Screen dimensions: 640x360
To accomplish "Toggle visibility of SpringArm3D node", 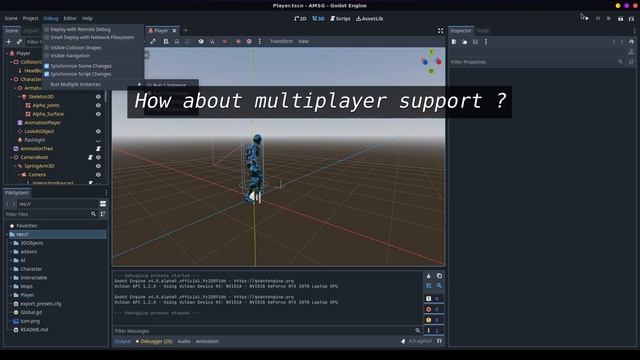I will click(x=98, y=166).
